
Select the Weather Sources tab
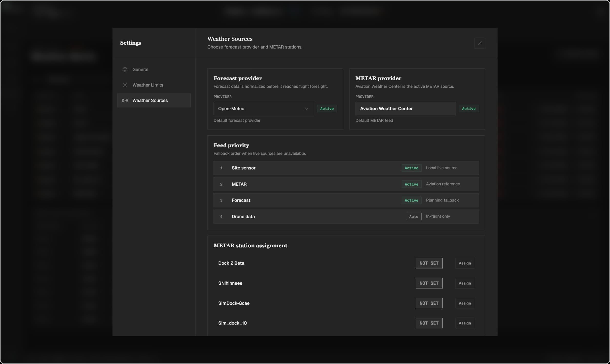pos(154,100)
